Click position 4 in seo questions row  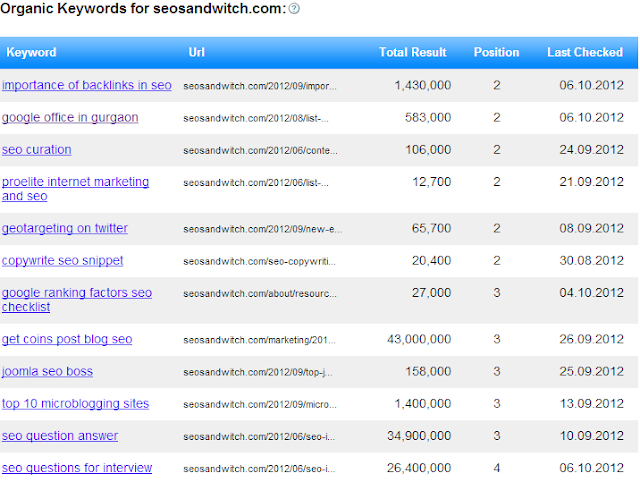click(x=496, y=468)
